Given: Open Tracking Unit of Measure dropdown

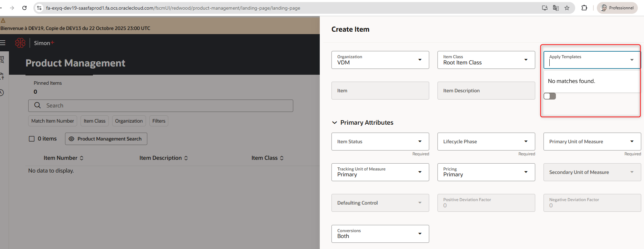Looking at the screenshot, I should point(380,172).
